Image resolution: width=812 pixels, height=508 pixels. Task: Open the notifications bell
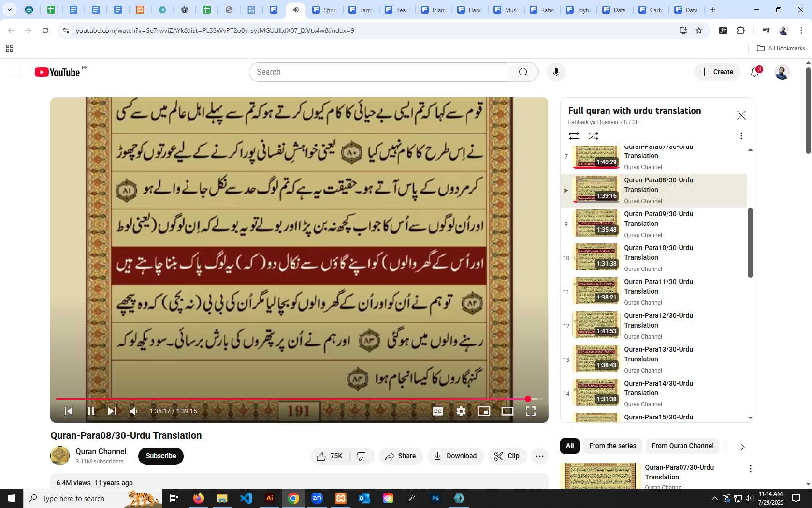coord(755,72)
